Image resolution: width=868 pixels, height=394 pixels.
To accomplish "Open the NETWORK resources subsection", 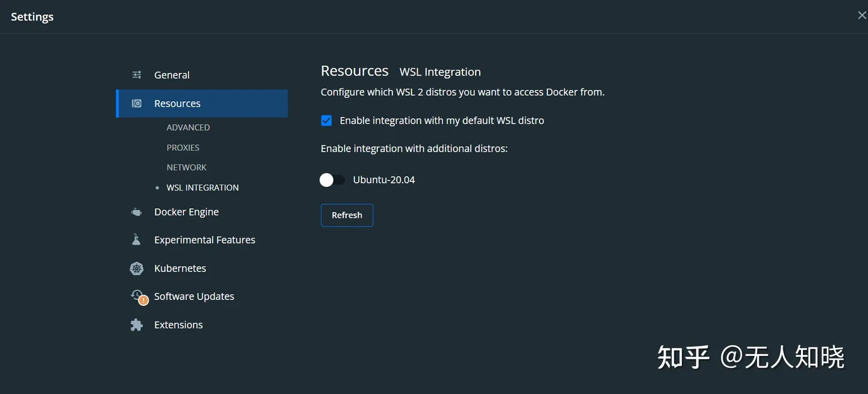I will pyautogui.click(x=186, y=167).
